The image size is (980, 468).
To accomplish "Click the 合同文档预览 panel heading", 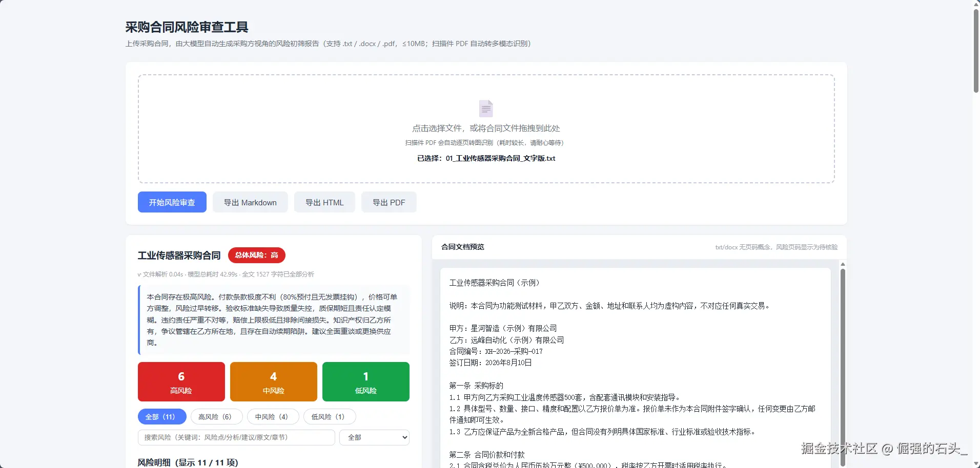I will (x=463, y=247).
